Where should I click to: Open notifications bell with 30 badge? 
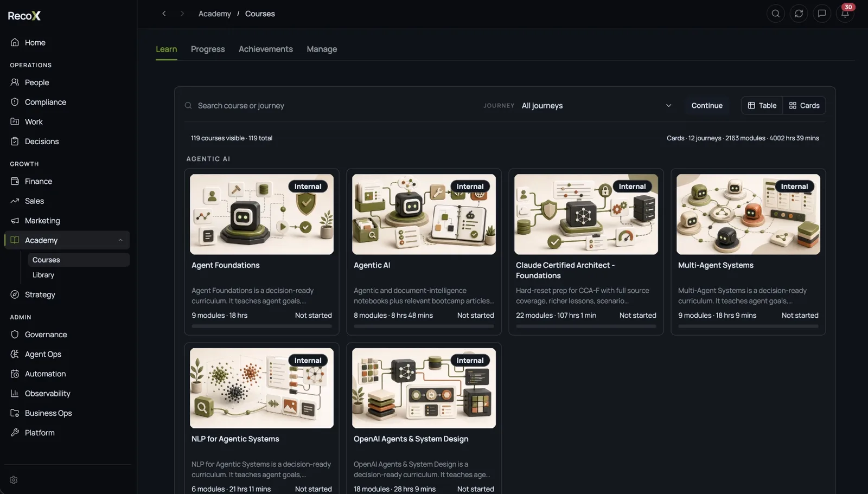pyautogui.click(x=845, y=14)
